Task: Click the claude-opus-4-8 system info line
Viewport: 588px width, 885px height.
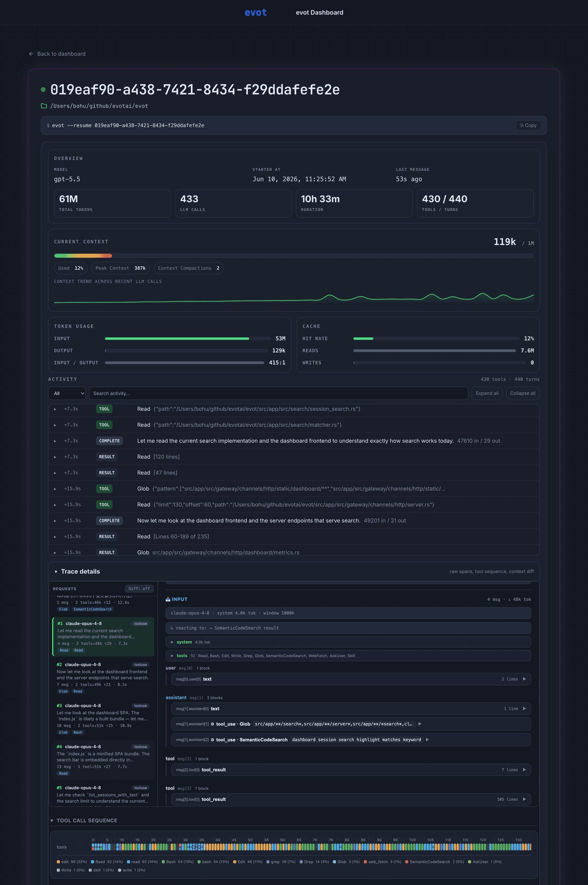Action: click(348, 613)
